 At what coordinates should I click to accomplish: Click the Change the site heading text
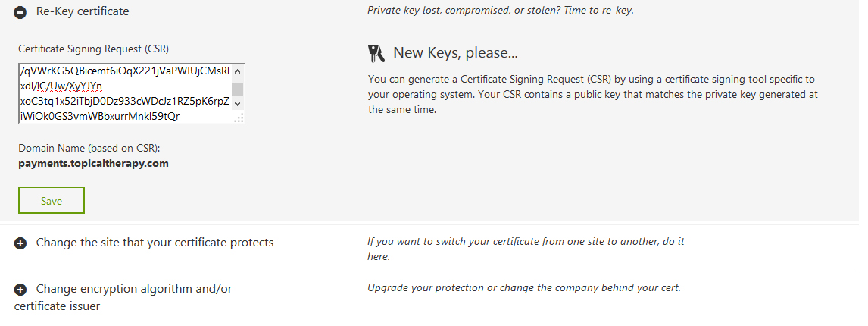155,243
